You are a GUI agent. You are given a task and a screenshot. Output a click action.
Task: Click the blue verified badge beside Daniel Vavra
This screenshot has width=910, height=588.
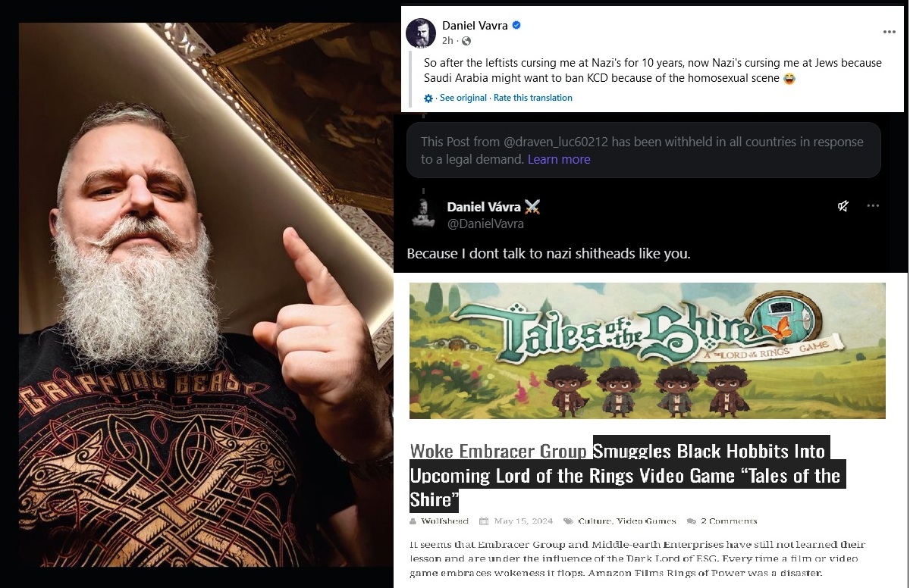point(516,26)
